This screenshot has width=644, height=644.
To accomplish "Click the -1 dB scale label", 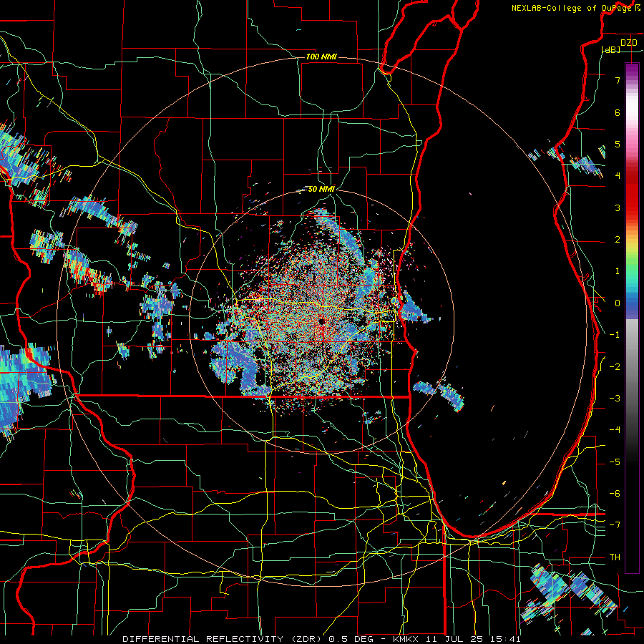I will coord(615,335).
